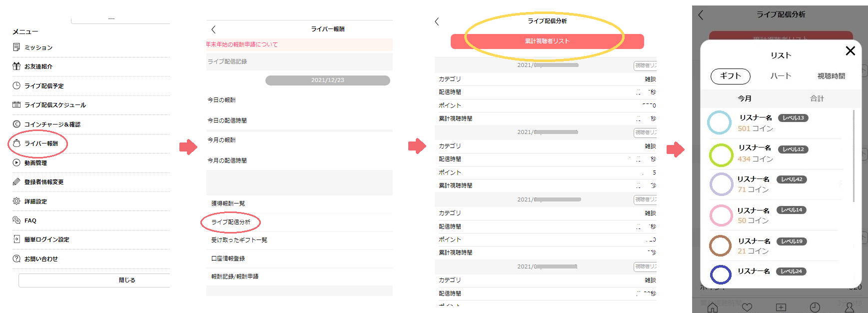Click the gear icon for detailed settings

(16, 201)
